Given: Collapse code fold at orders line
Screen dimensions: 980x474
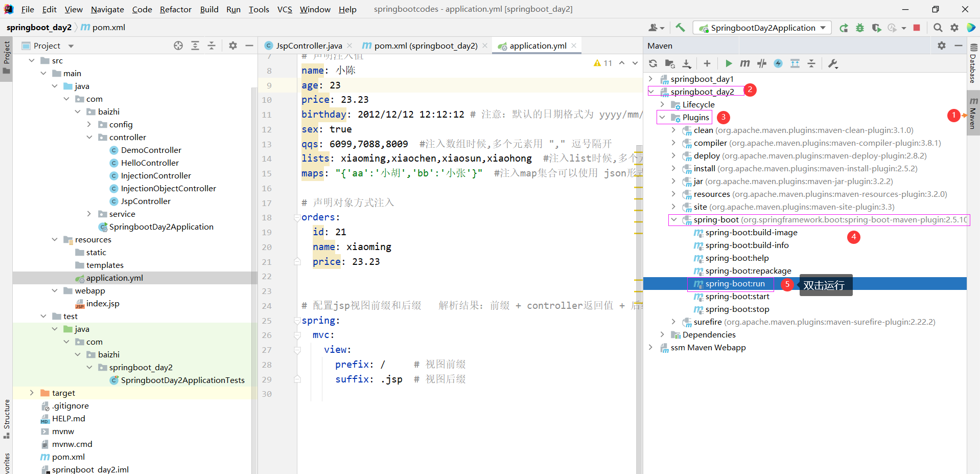Looking at the screenshot, I should pos(297,218).
